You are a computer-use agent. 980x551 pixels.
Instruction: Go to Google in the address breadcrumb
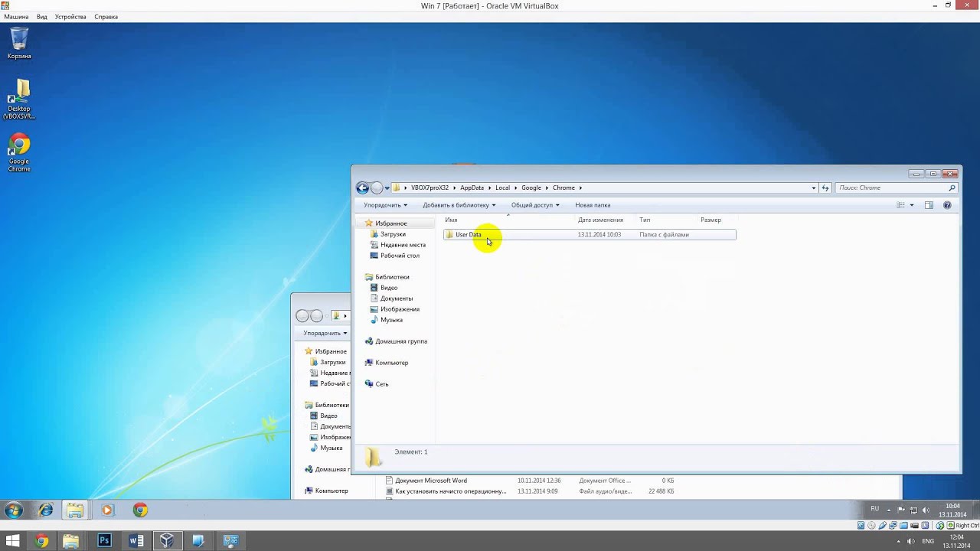(x=531, y=187)
